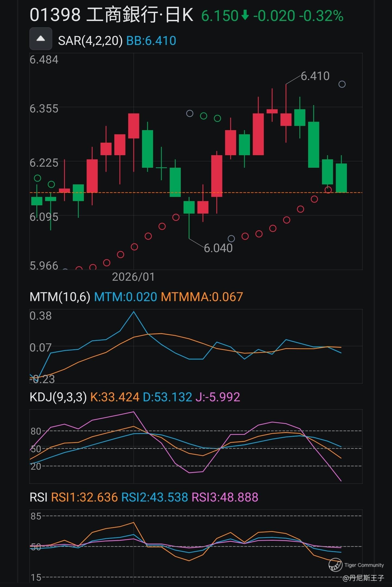The width and height of the screenshot is (392, 587).
Task: Click the grey SAR dot beside the 6.040 label
Action: (231, 239)
